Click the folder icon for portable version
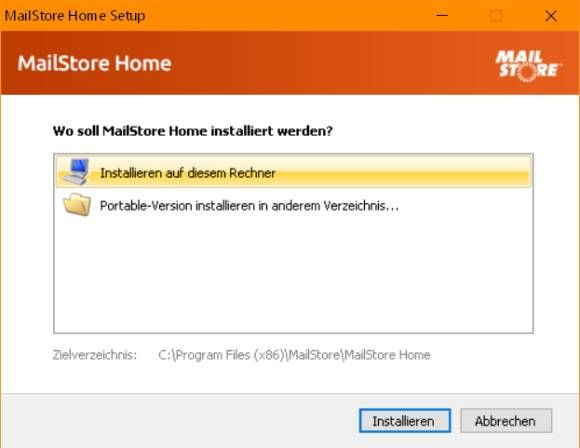This screenshot has height=448, width=580. click(77, 205)
